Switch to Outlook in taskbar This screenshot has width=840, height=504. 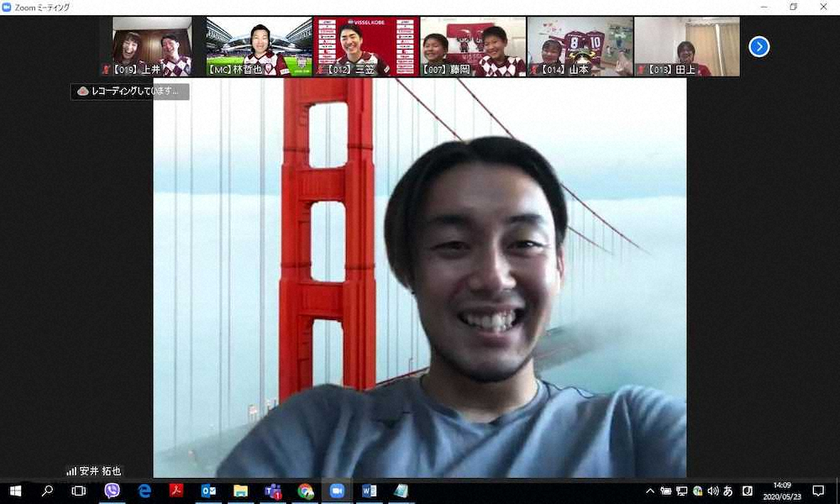click(209, 491)
